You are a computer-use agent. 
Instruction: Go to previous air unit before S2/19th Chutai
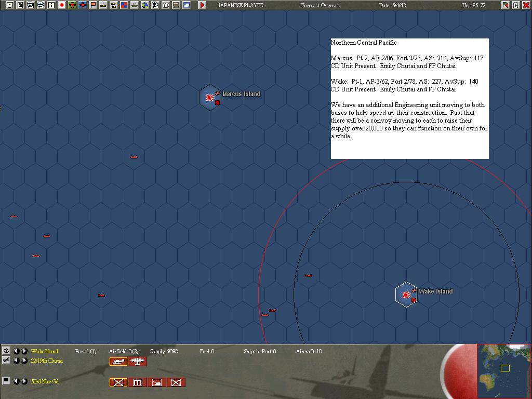coord(16,361)
